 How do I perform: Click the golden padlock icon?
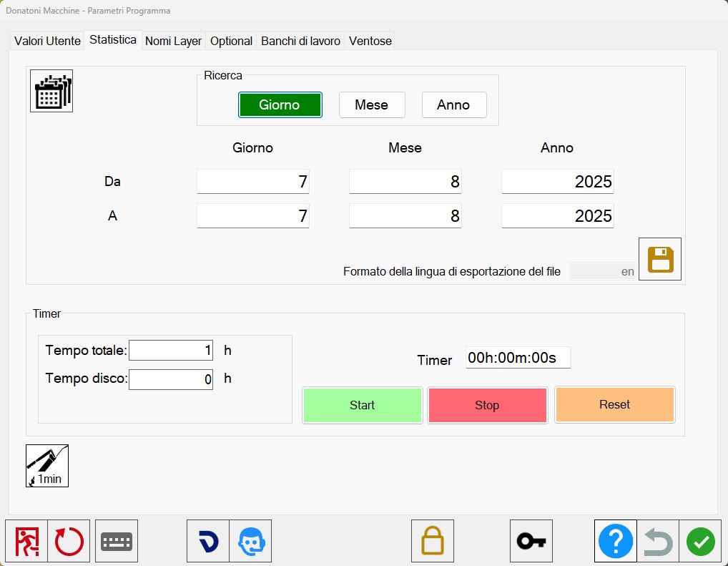tap(432, 541)
